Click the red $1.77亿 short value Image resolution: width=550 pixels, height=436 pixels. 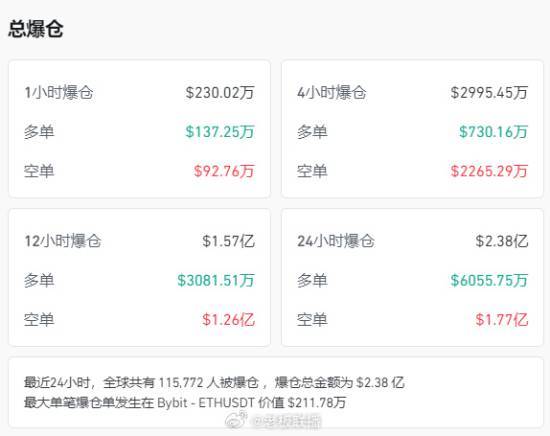coord(502,320)
